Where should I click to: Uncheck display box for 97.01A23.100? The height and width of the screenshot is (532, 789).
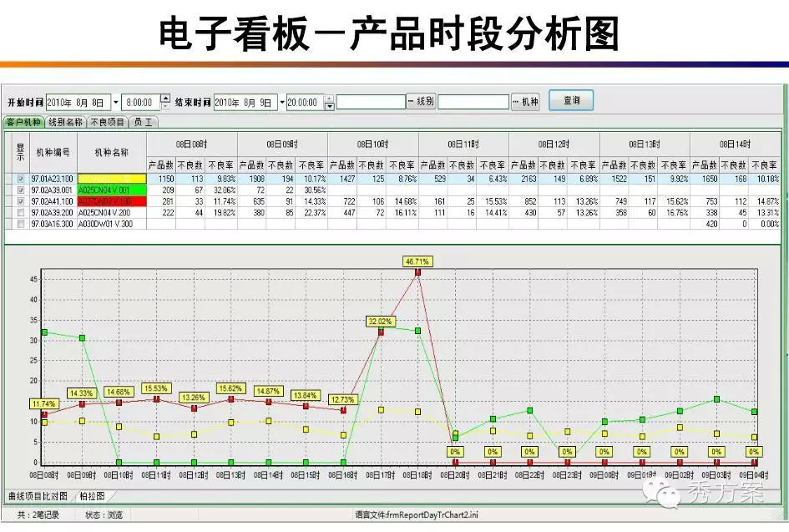21,179
